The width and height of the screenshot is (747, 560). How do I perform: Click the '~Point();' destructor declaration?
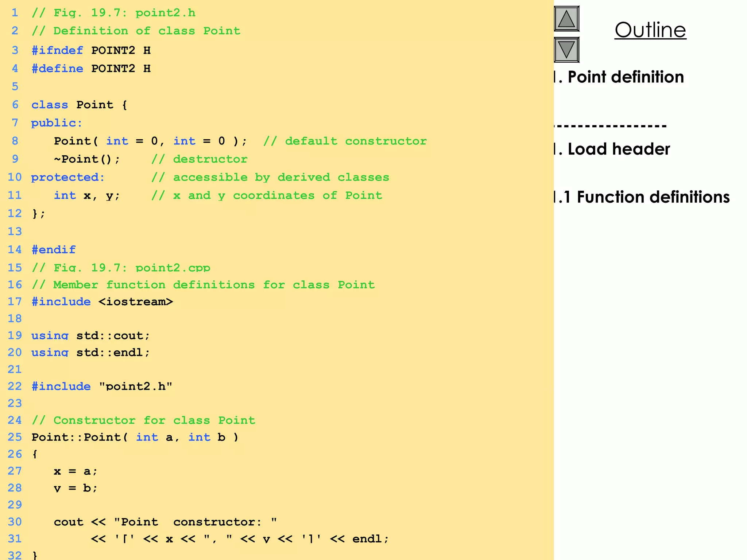87,159
